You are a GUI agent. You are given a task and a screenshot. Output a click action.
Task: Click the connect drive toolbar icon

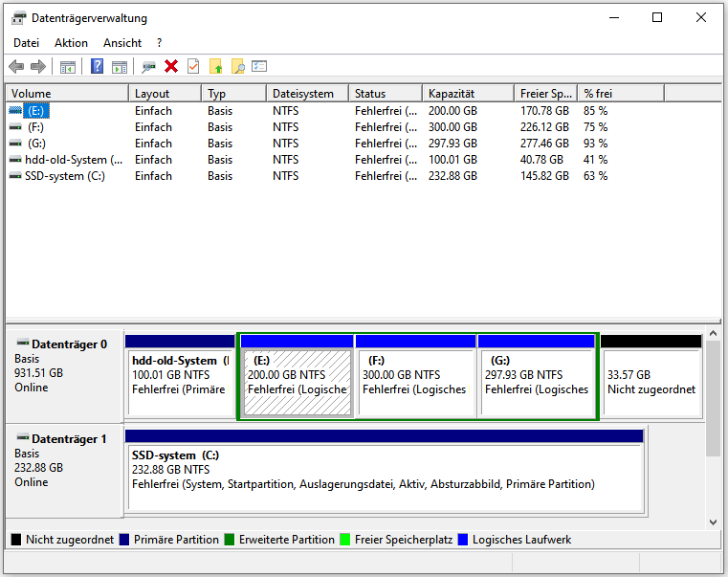(x=148, y=66)
